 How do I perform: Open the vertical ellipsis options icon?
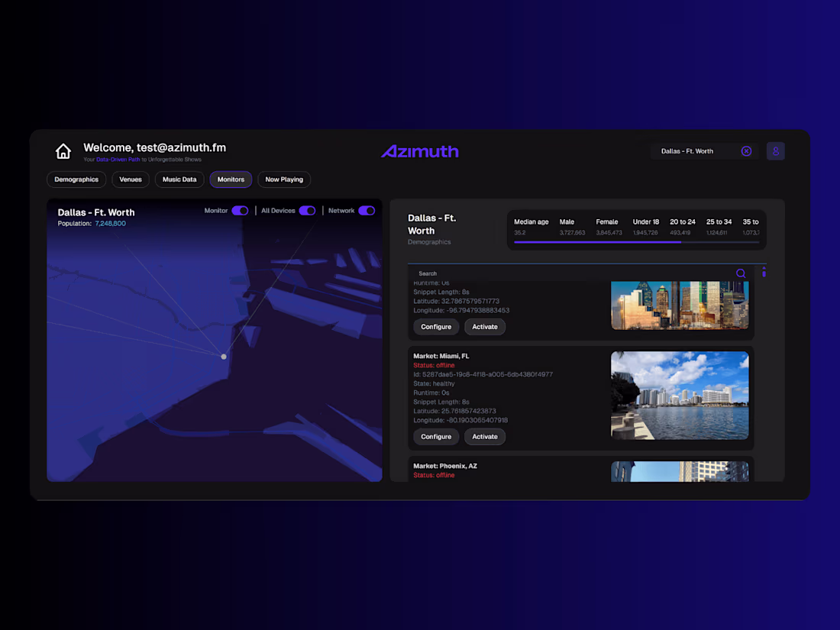[x=764, y=273]
